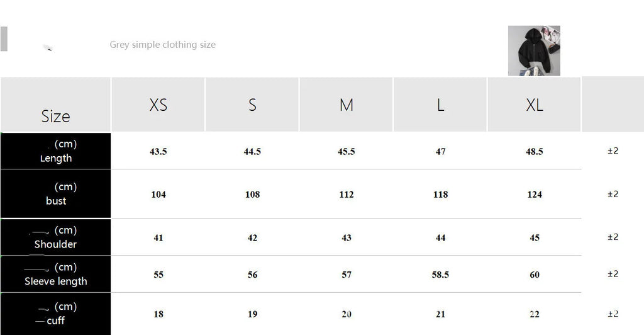Click the Length (cm) row label

tap(56, 151)
